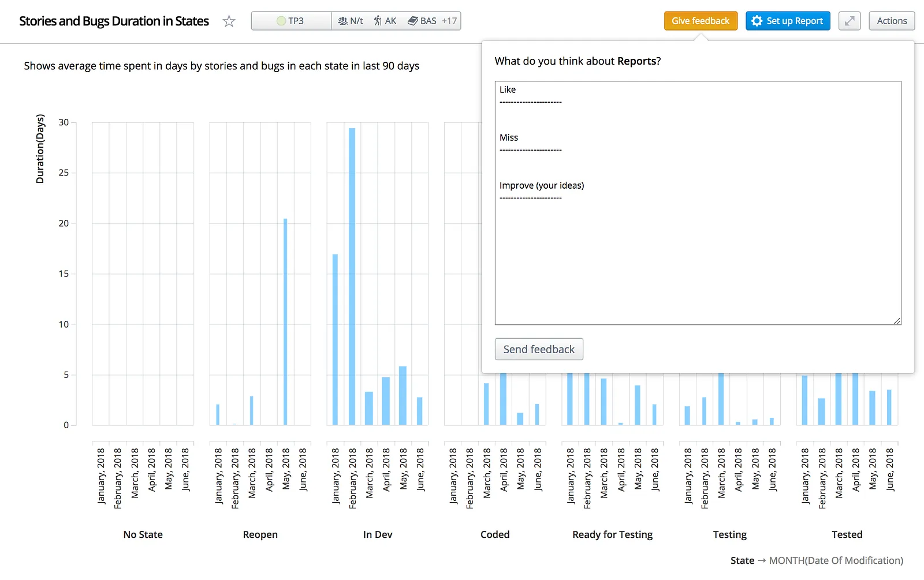
Task: Select the 'In Dev' axis label
Action: click(x=378, y=534)
